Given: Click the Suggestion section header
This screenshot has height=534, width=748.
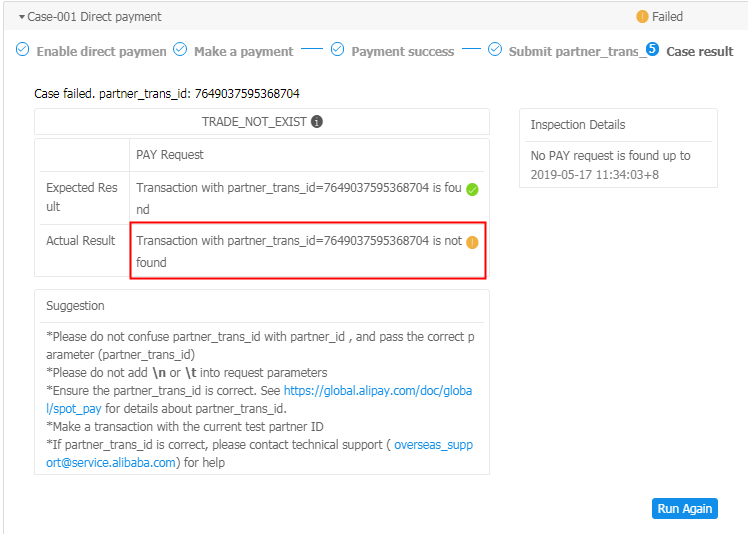Looking at the screenshot, I should click(75, 306).
